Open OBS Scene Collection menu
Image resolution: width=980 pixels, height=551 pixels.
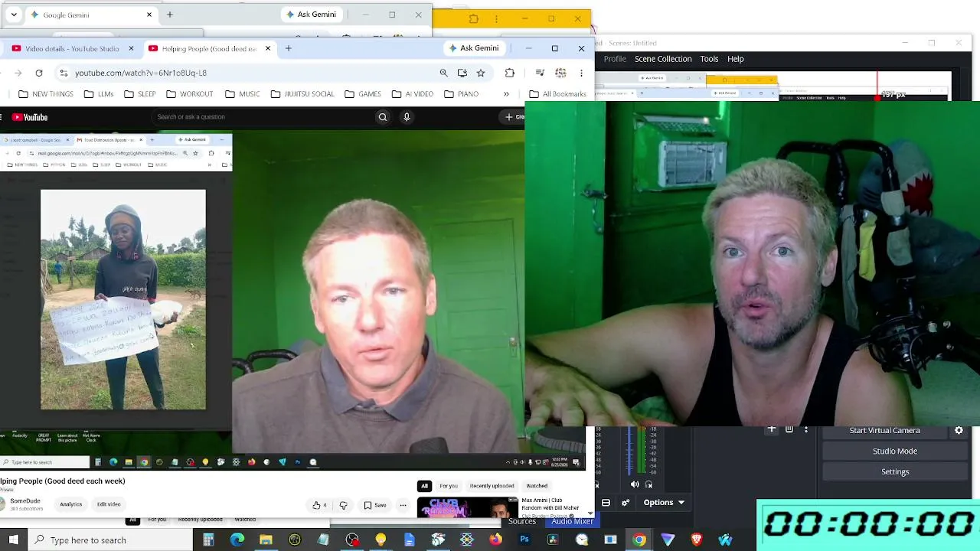pos(663,59)
